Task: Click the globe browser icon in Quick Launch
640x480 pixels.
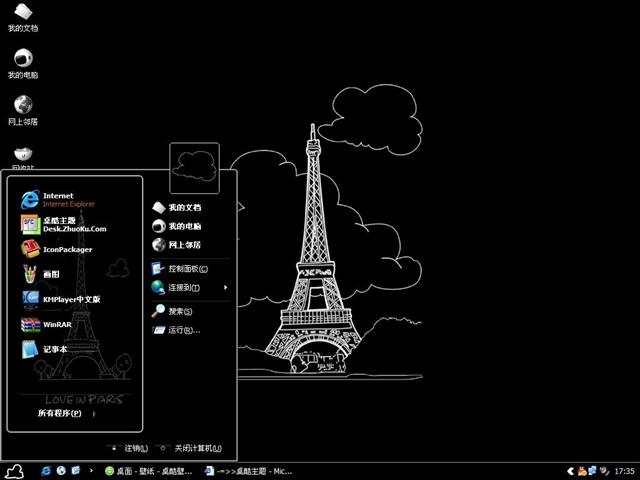Action: pyautogui.click(x=61, y=471)
